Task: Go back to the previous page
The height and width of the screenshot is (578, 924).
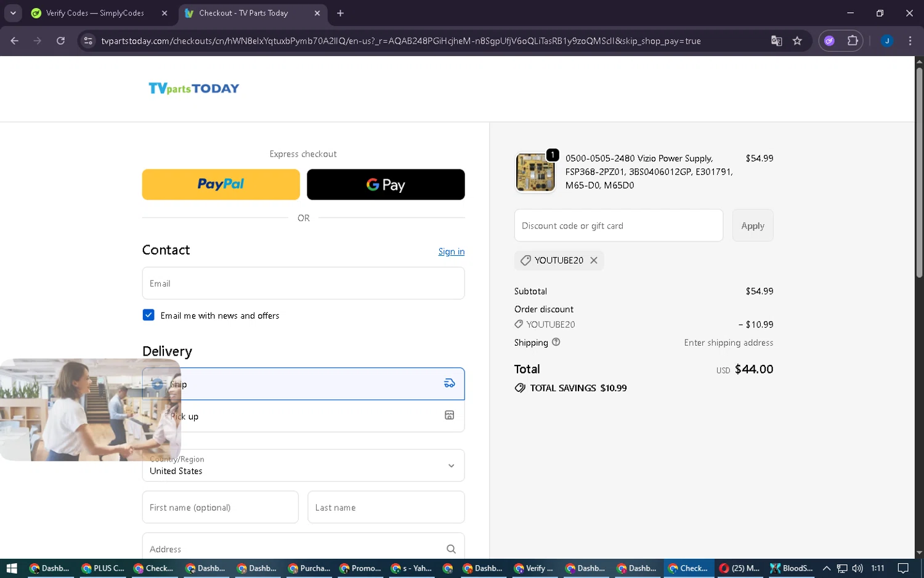Action: coord(14,41)
